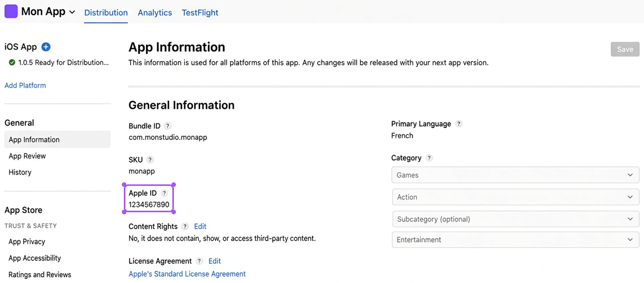Click the help icon next to Category
The height and width of the screenshot is (283, 644).
click(x=429, y=158)
